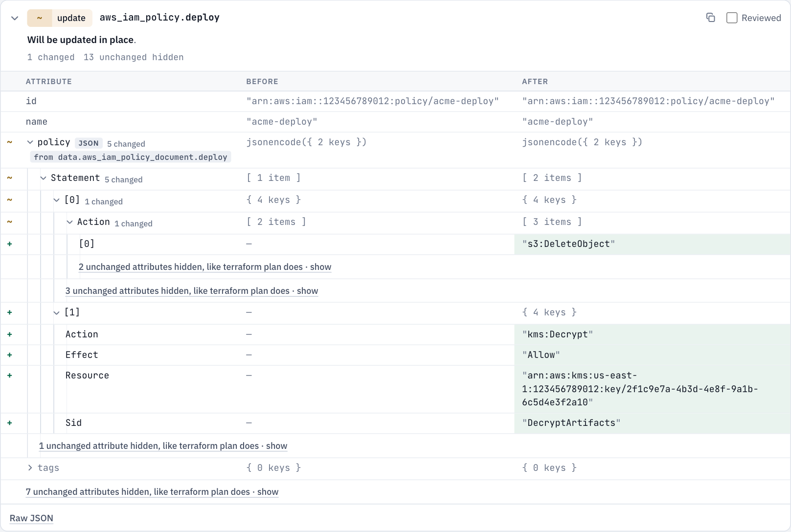This screenshot has width=791, height=532.
Task: Select the before value "acme-deploy" of name
Action: tap(282, 122)
